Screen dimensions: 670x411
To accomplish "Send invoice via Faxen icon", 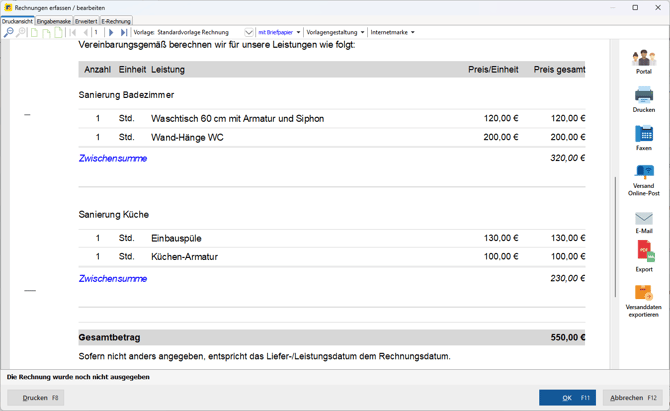I will click(x=644, y=138).
